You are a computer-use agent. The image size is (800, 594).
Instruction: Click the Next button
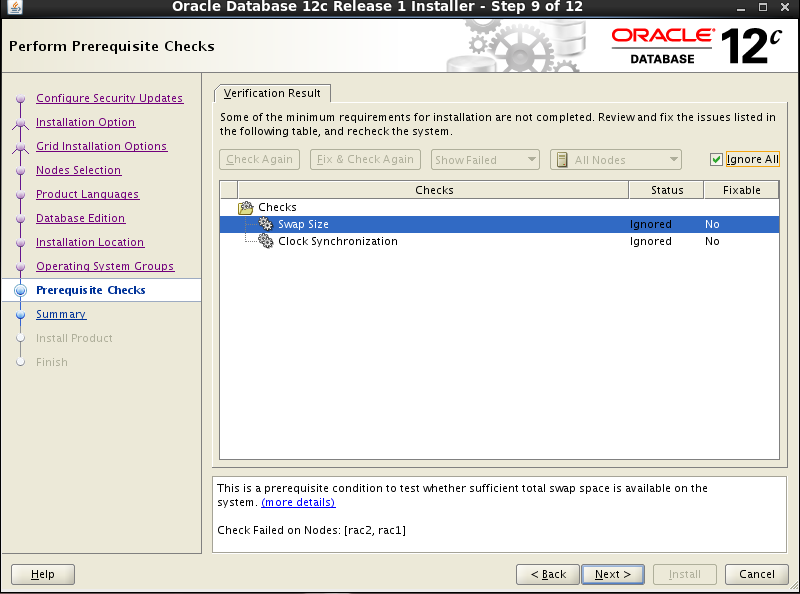[x=613, y=575]
